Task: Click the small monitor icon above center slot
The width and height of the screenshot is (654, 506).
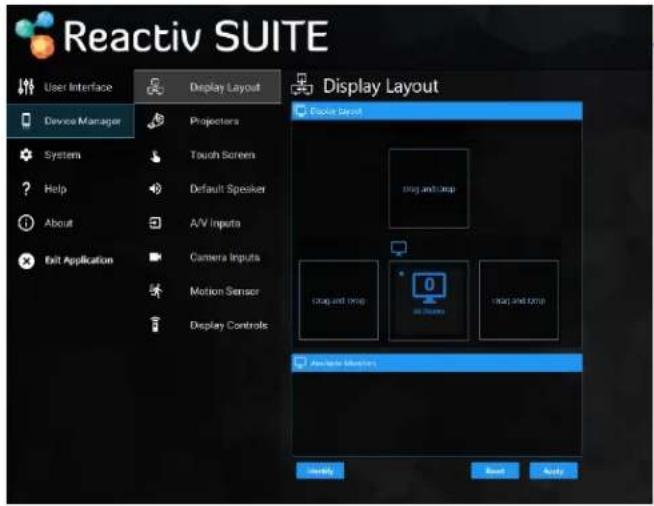Action: (x=399, y=248)
